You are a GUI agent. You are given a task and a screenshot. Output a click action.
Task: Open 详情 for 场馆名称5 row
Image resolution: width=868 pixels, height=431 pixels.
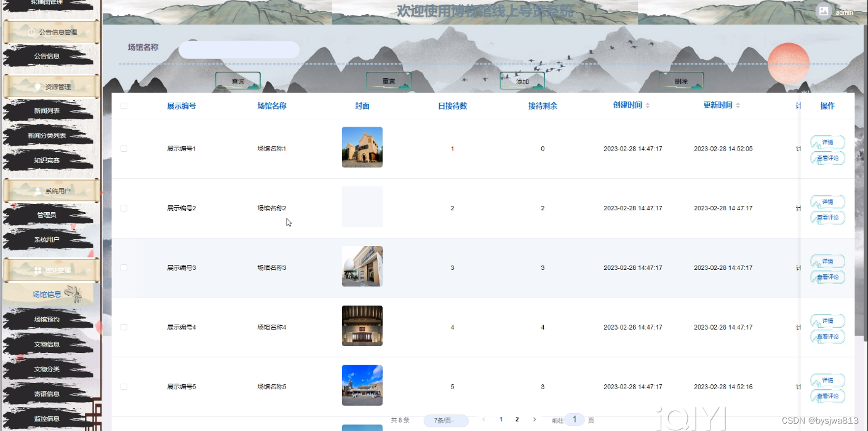827,381
